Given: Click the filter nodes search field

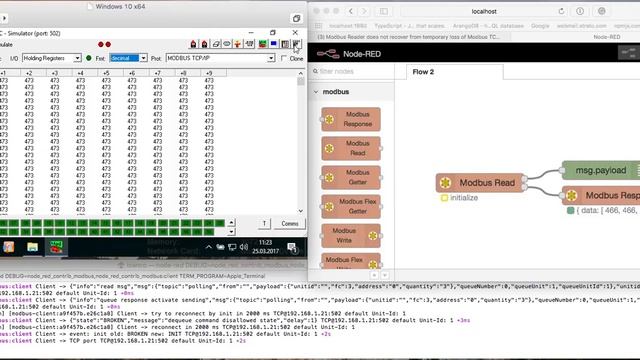Looking at the screenshot, I should coord(351,71).
